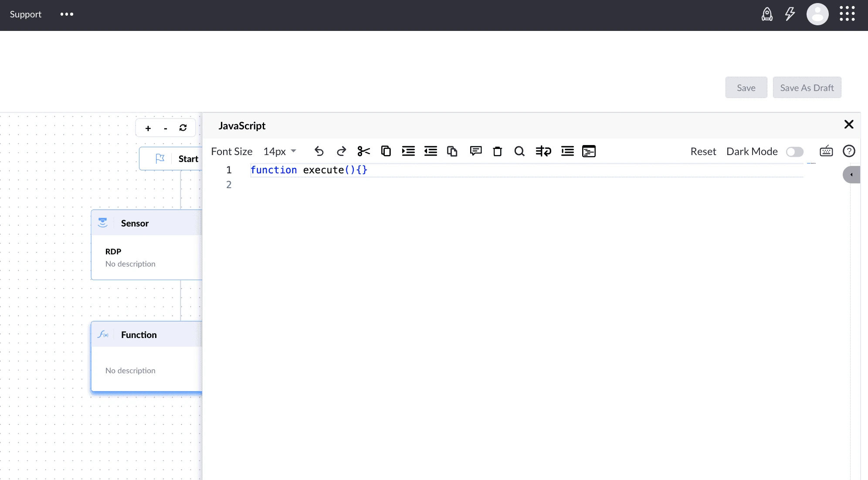This screenshot has height=480, width=868.
Task: Cut selection with the scissors icon
Action: tap(363, 151)
